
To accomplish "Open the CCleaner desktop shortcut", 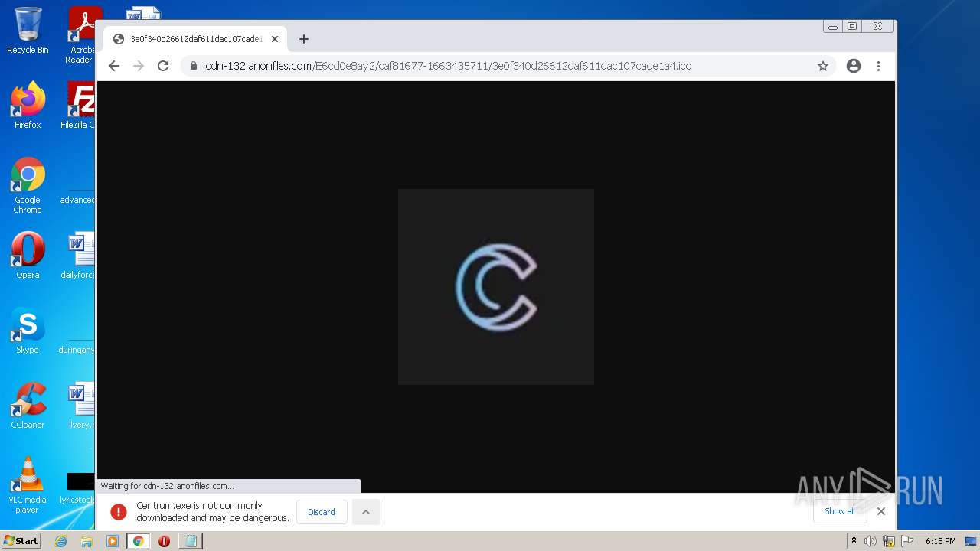I will pyautogui.click(x=28, y=406).
